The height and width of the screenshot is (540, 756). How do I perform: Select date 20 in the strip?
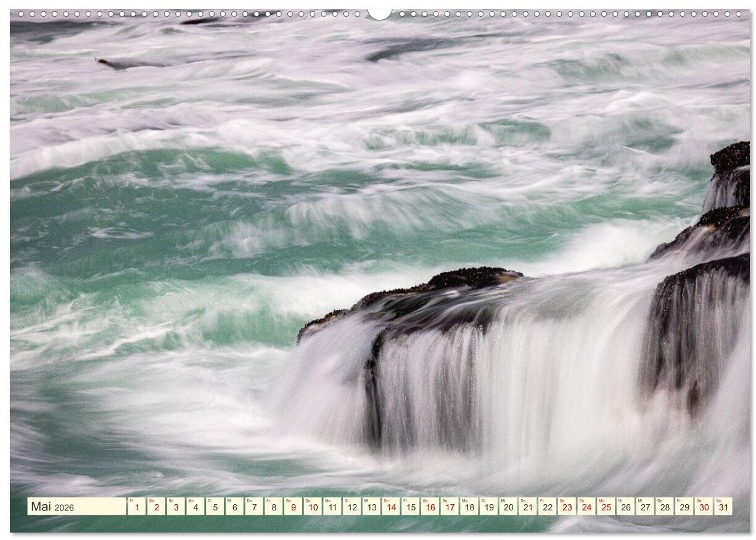coord(508,507)
